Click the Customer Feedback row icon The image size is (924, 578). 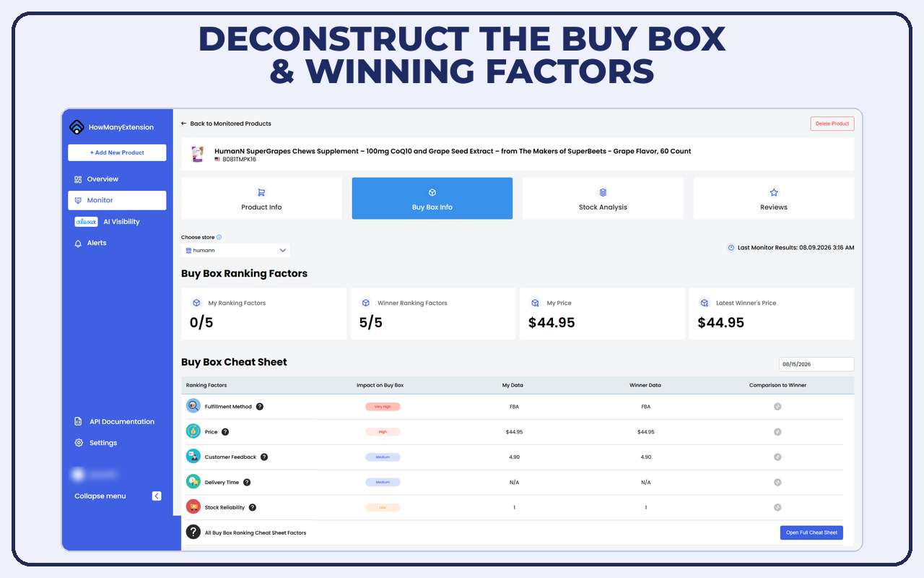click(193, 457)
